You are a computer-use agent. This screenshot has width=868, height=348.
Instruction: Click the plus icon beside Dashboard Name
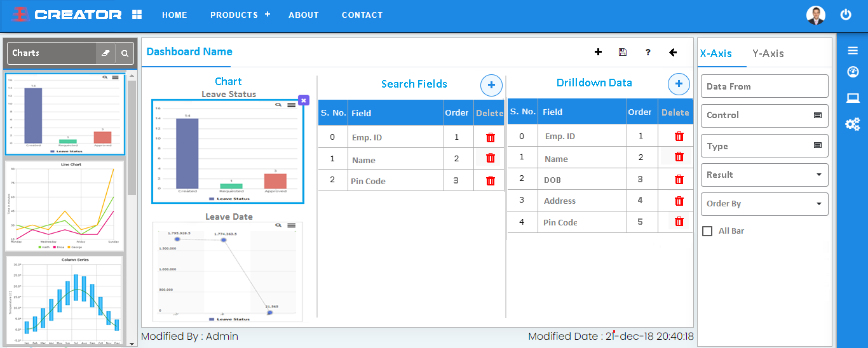click(598, 52)
